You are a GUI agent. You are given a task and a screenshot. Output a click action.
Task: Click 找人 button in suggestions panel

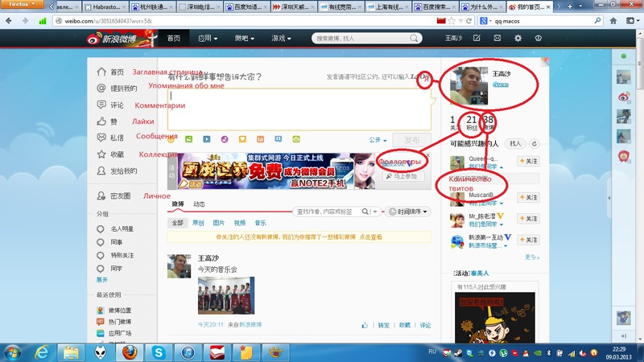(515, 144)
